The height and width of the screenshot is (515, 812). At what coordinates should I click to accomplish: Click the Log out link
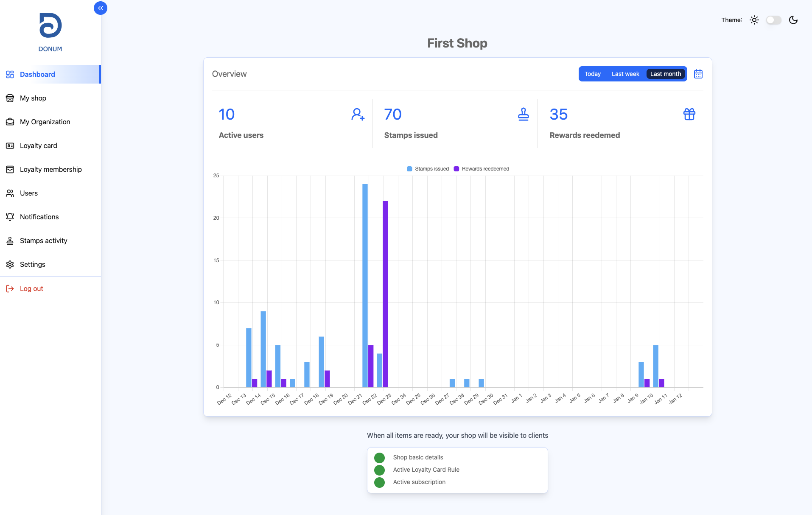pyautogui.click(x=31, y=288)
